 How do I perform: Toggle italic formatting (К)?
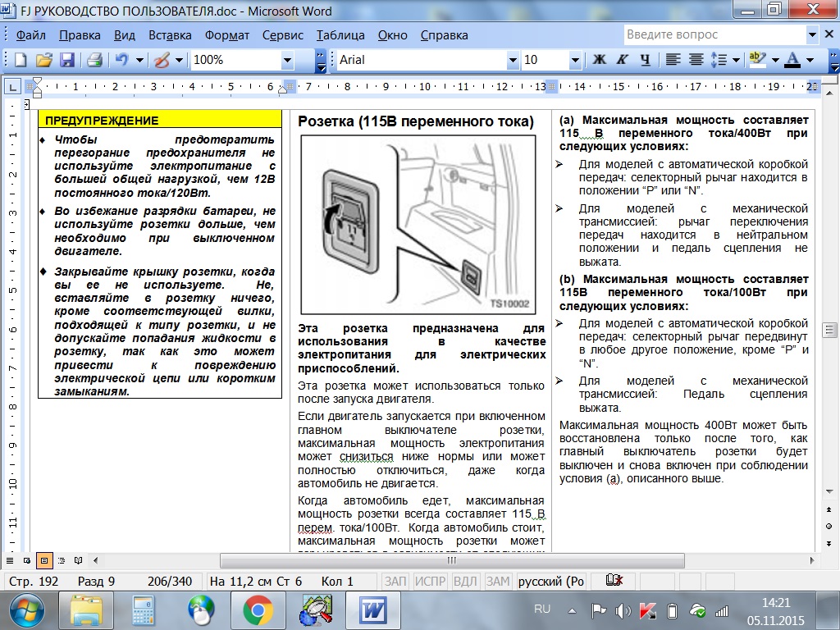[623, 60]
